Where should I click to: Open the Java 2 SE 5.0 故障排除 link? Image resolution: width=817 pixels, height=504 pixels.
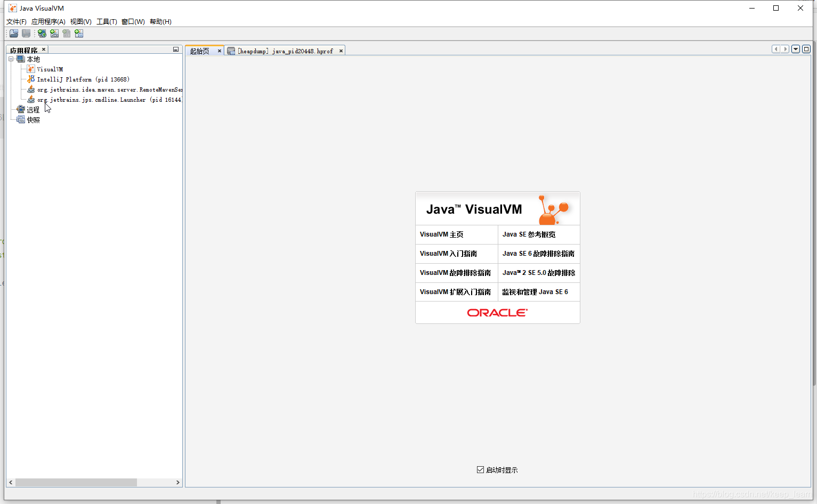[x=539, y=273]
